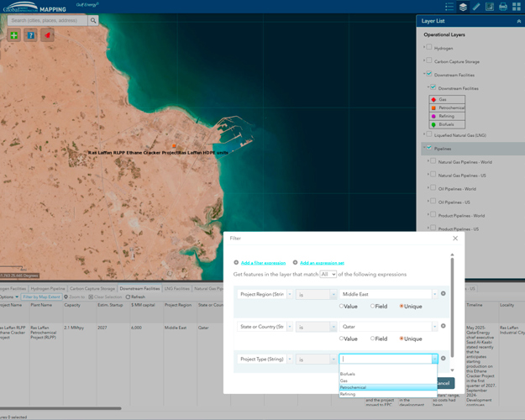Screen dimensions: 525x420
Task: Toggle the Project Type value dropdown arrow
Action: click(x=434, y=359)
